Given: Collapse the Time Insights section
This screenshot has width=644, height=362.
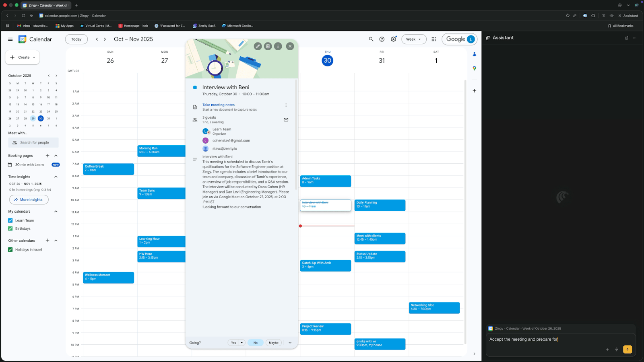Looking at the screenshot, I should [56, 177].
